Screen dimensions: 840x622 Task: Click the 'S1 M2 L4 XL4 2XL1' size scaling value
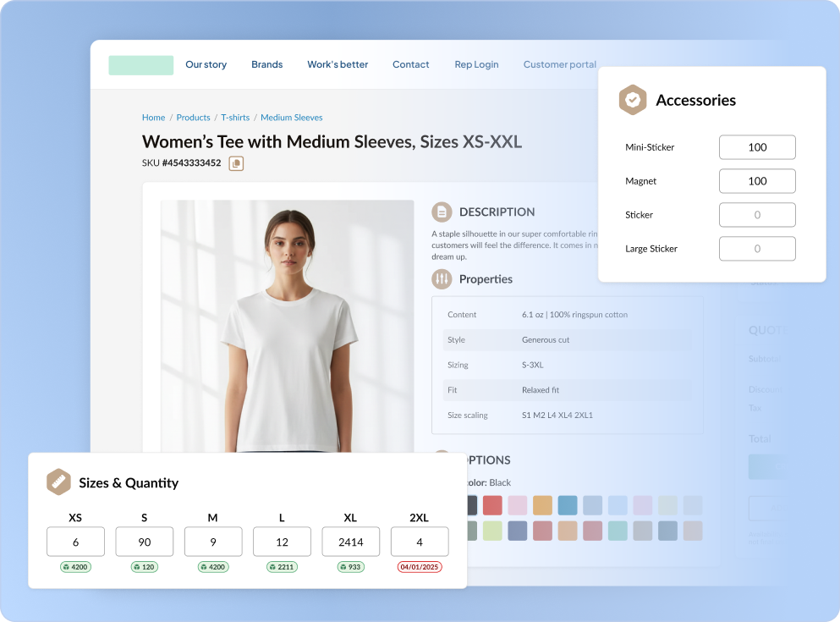click(x=557, y=416)
